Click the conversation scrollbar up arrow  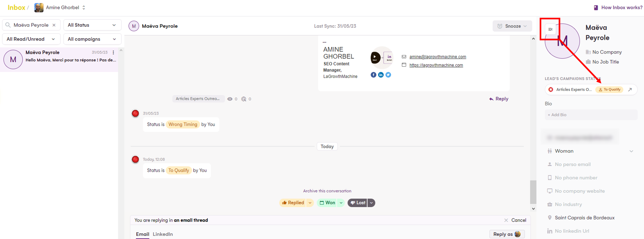[x=533, y=39]
